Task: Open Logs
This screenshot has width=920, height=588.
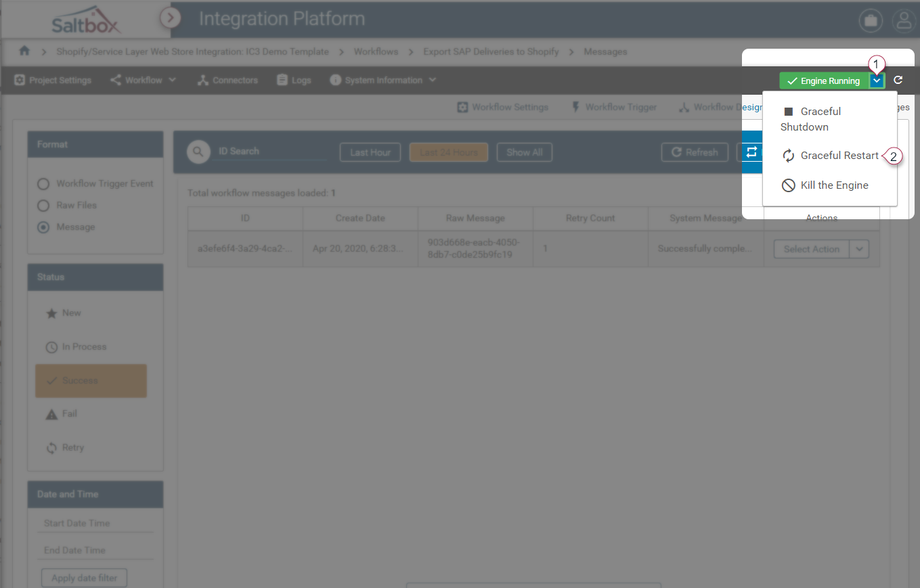Action: point(294,80)
